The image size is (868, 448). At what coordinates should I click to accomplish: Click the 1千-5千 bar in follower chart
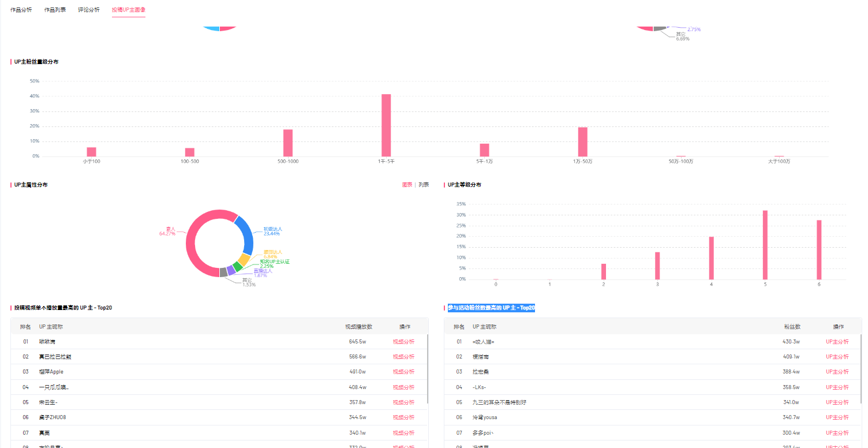click(x=386, y=125)
